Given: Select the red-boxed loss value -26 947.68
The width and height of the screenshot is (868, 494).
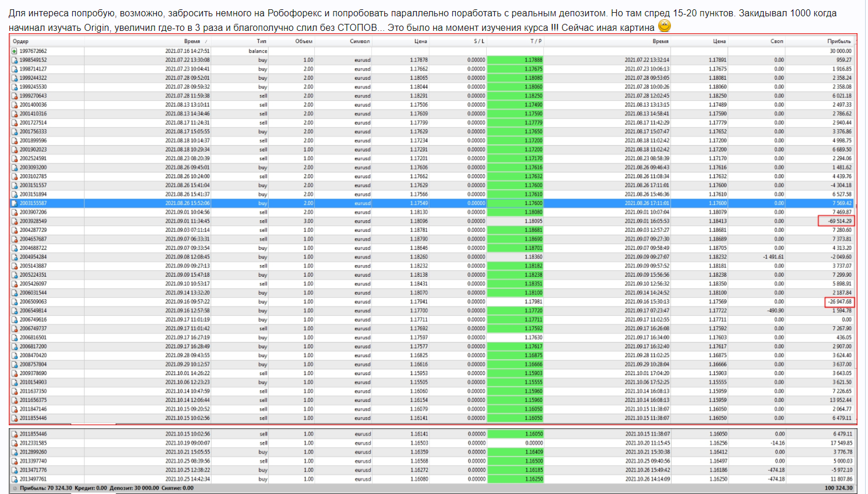Looking at the screenshot, I should tap(839, 302).
